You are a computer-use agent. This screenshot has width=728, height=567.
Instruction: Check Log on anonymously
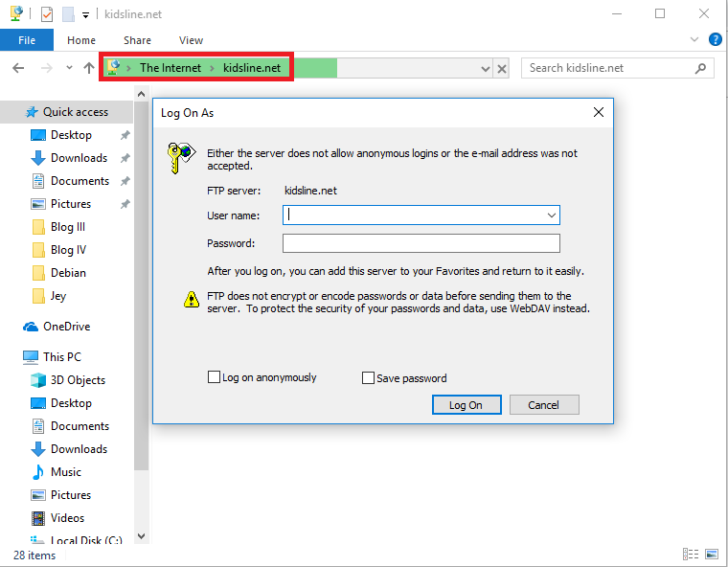coord(214,377)
